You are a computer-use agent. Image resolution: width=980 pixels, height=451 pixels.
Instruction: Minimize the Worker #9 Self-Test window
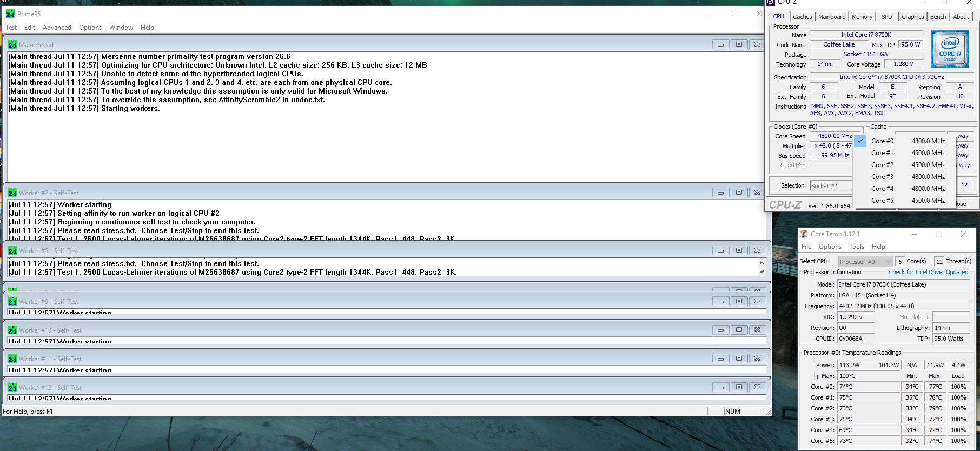tap(720, 301)
